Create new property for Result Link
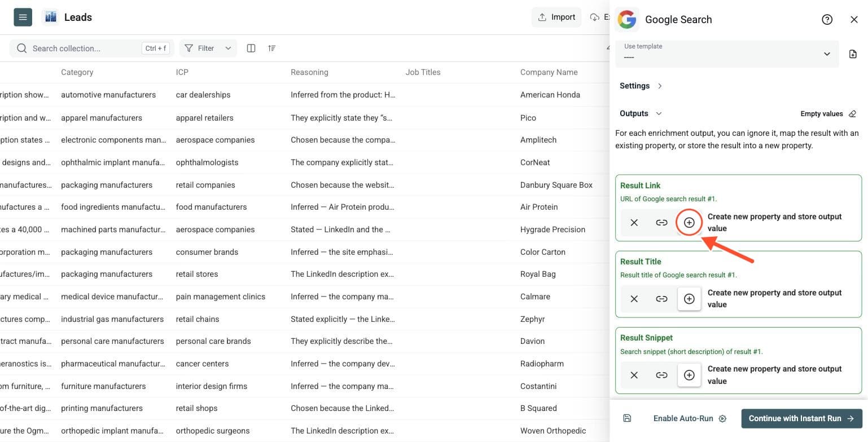 pyautogui.click(x=689, y=223)
